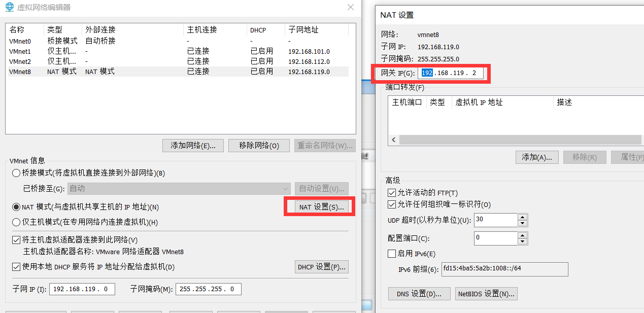The image size is (644, 313).
Task: Open DHCP 设置(P)... dialog
Action: tap(322, 267)
